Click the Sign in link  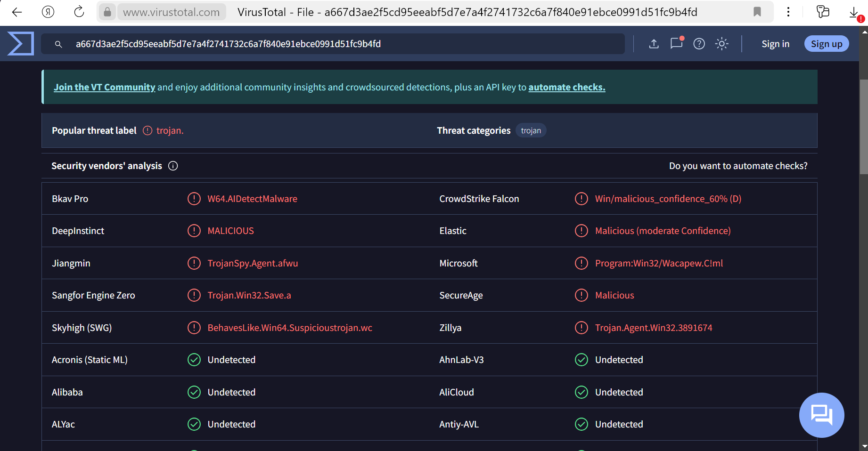tap(775, 44)
